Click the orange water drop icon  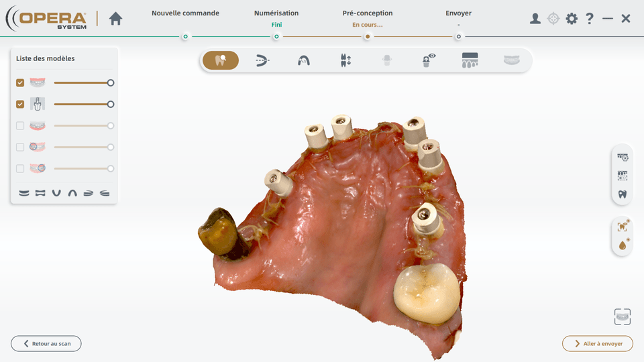[623, 245]
